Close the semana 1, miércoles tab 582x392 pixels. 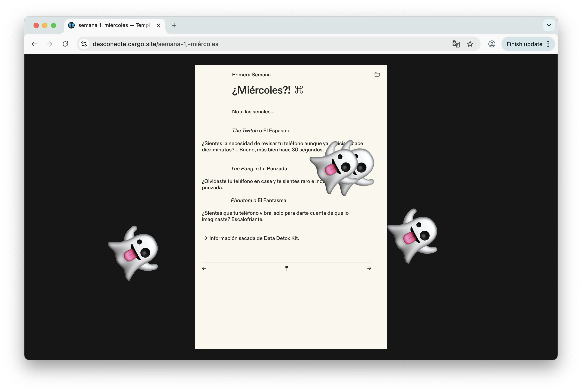pyautogui.click(x=158, y=25)
